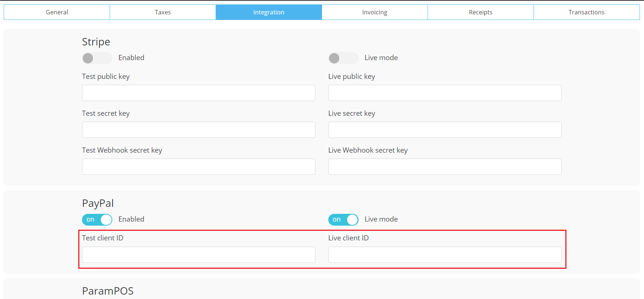Viewport: 644px width, 299px height.
Task: Click into the Live secret key field
Action: [x=445, y=130]
